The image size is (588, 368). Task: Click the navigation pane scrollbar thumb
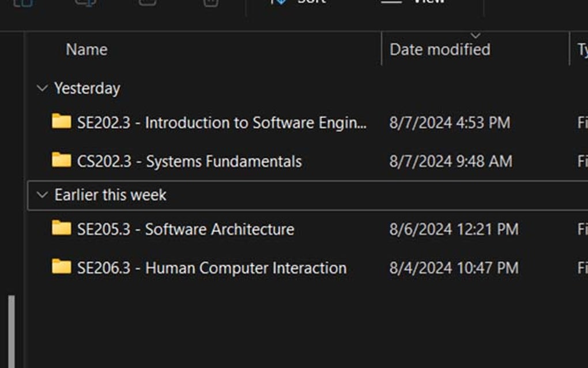[11, 332]
